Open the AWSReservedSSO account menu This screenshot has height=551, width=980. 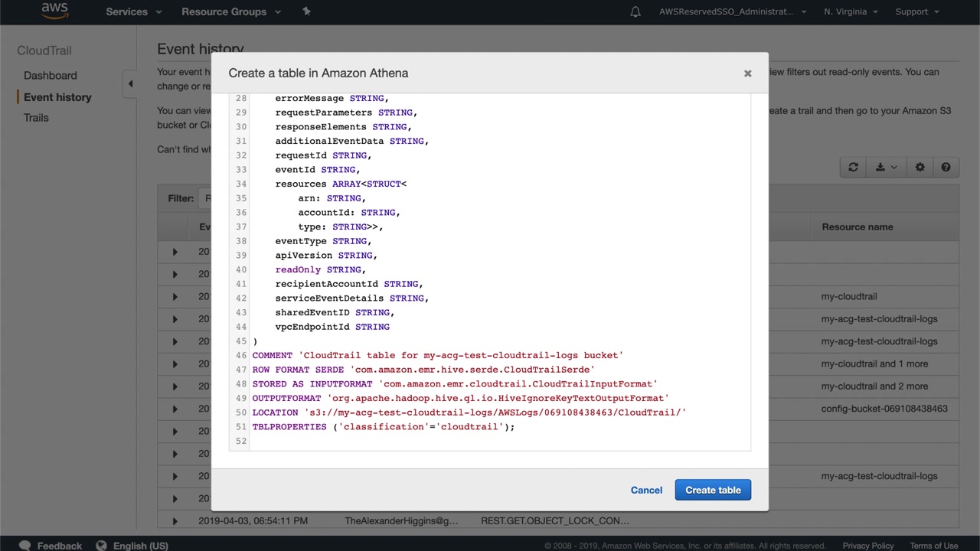(x=733, y=11)
